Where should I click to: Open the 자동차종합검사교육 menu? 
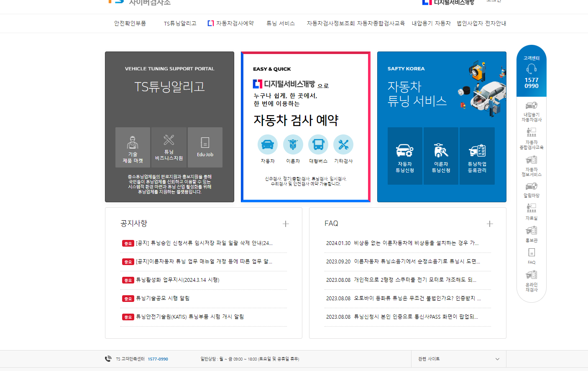coord(381,23)
